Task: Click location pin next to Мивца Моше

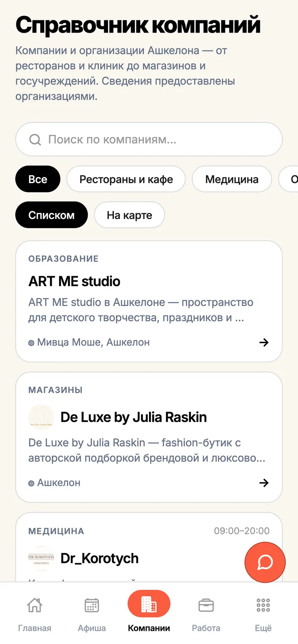Action: click(31, 343)
